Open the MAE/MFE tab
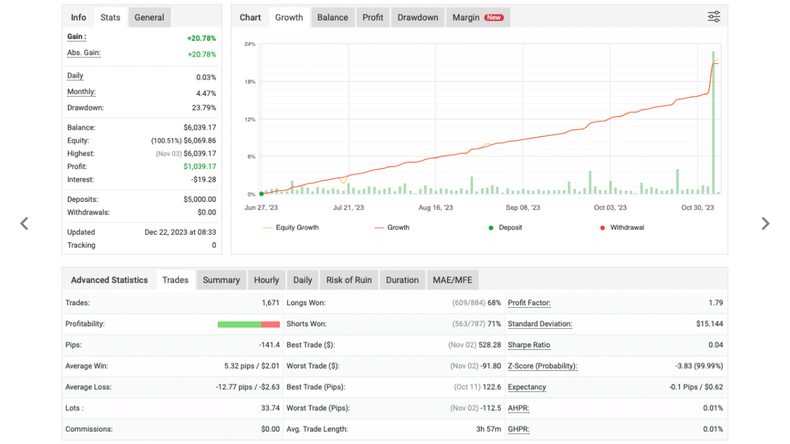Image resolution: width=790 pixels, height=444 pixels. 452,280
